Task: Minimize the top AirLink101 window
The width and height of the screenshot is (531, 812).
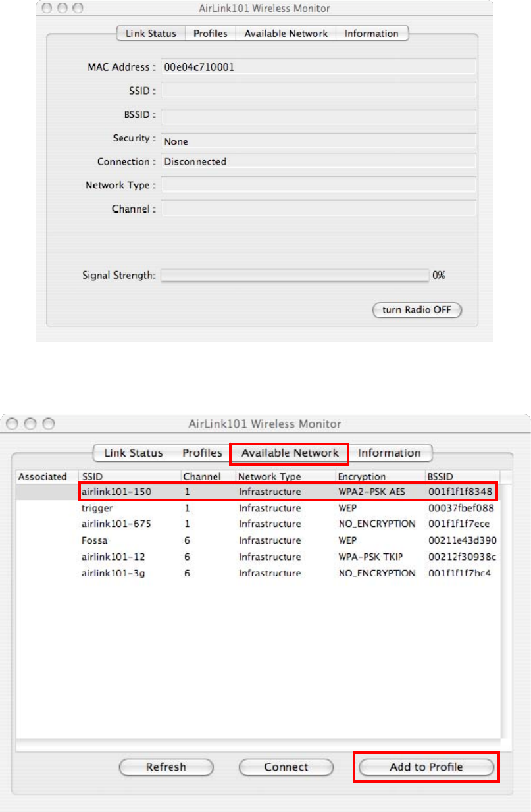Action: (x=62, y=9)
